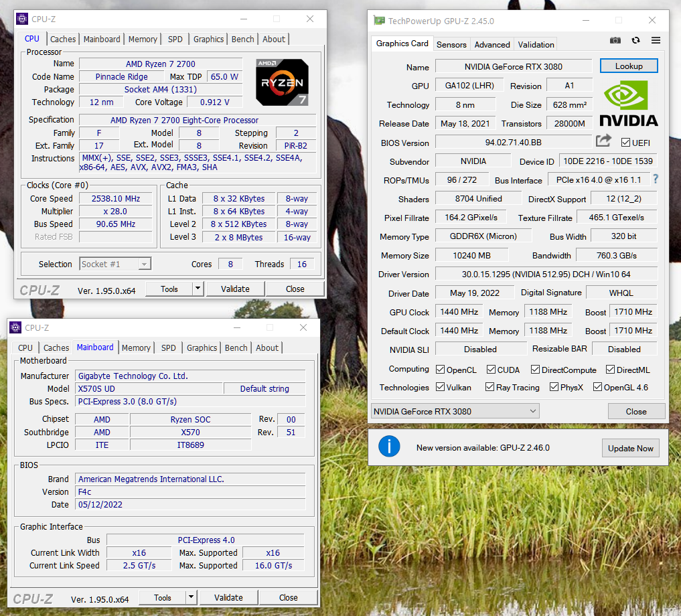Click Close button in top CPU-Z window

coord(295,289)
